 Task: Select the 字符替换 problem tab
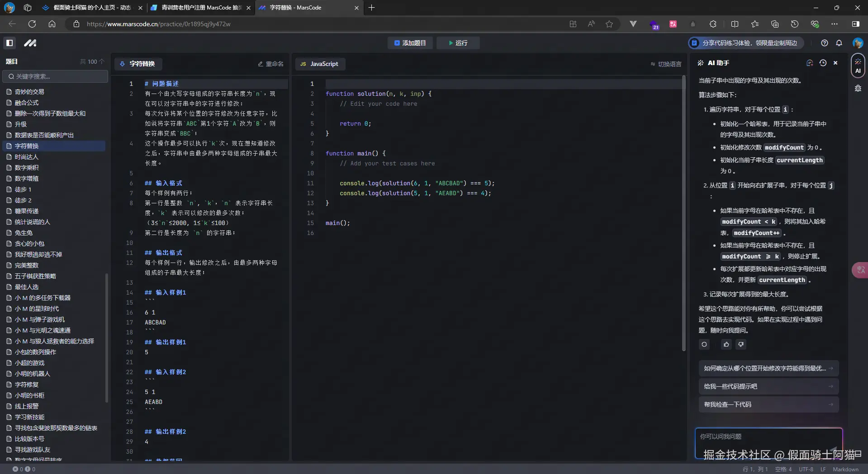click(x=138, y=64)
